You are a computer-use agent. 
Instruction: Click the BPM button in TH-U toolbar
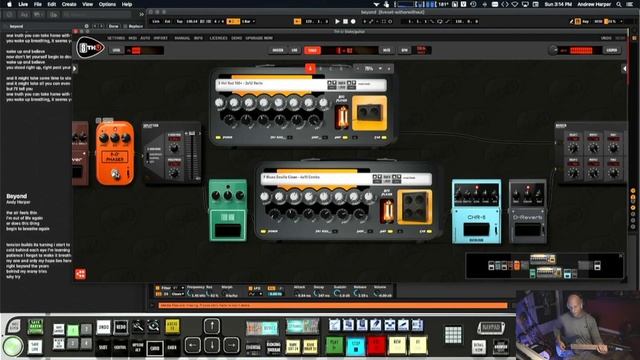[404, 50]
